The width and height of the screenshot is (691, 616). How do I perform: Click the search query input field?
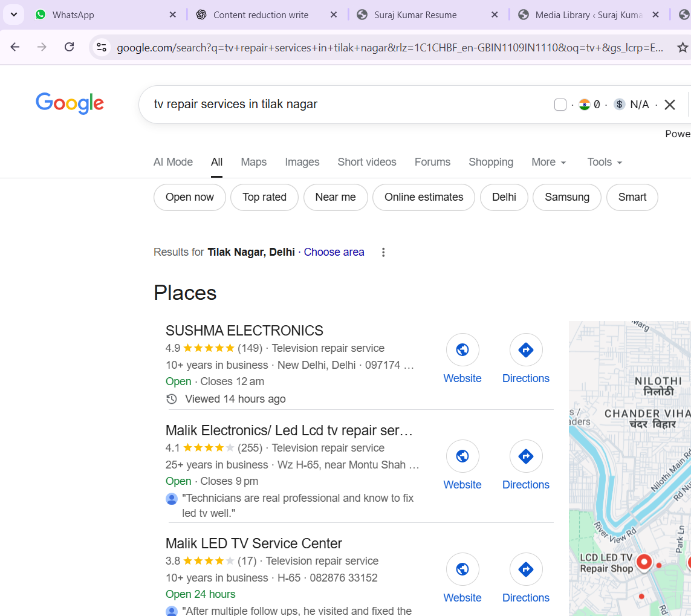(x=345, y=105)
